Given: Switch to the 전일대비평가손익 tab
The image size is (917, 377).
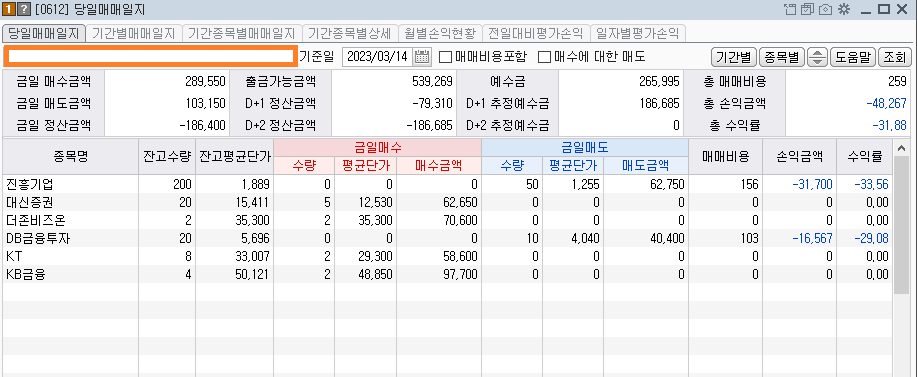Looking at the screenshot, I should (x=536, y=33).
